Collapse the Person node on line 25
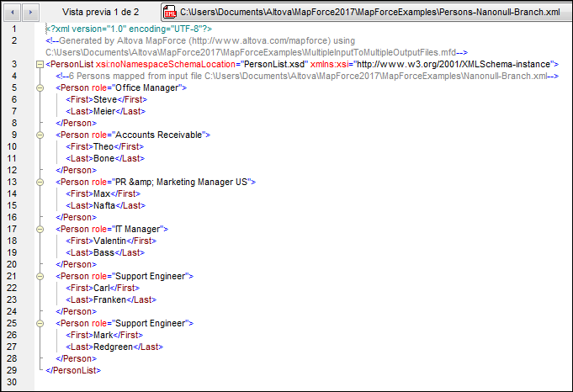Image resolution: width=573 pixels, height=392 pixels. pyautogui.click(x=40, y=323)
